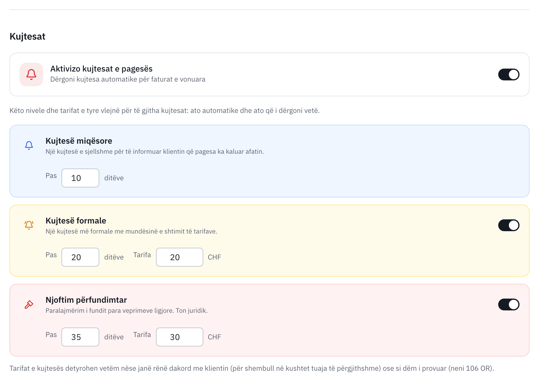This screenshot has width=539, height=392.
Task: Click the Kujtesë miqësore heading
Action: tap(79, 141)
